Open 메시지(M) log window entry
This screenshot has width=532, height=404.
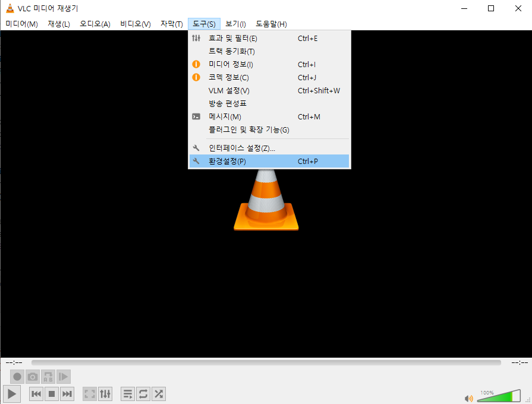[x=269, y=116]
